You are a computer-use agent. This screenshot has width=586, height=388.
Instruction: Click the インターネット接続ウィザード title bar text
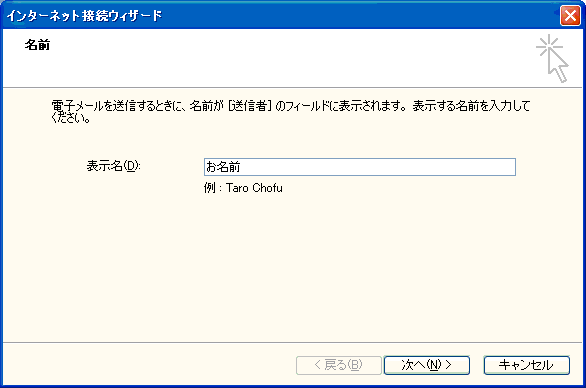pyautogui.click(x=84, y=16)
